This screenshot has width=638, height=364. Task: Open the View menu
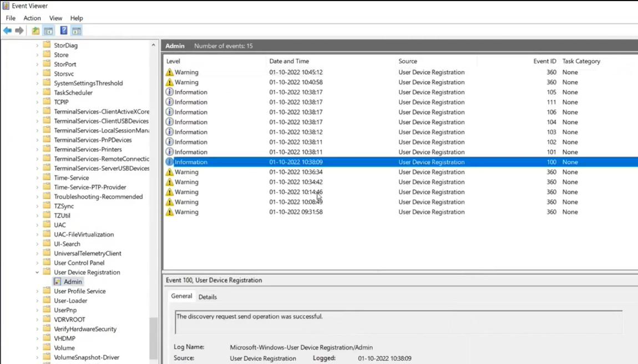pos(55,18)
